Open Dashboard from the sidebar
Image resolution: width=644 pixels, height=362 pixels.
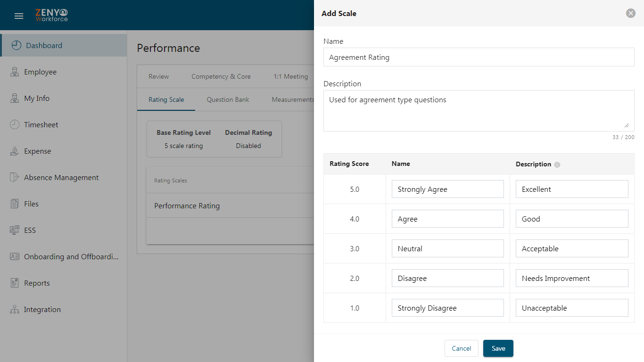click(x=64, y=45)
